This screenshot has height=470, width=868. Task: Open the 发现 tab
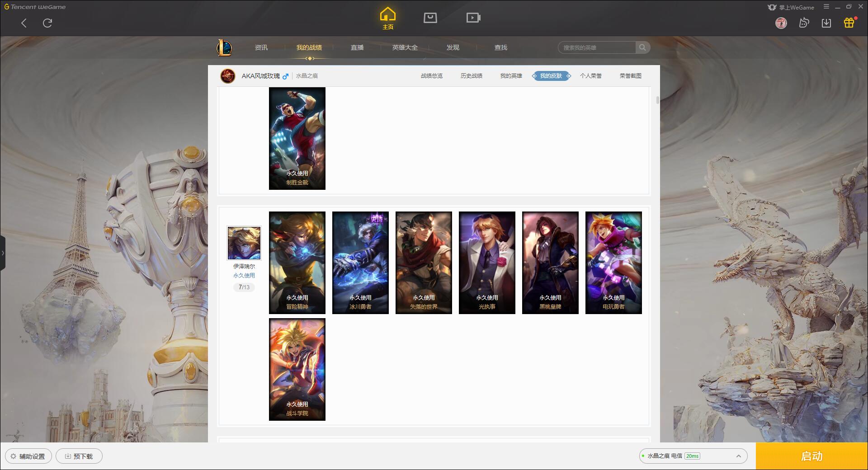pos(453,47)
